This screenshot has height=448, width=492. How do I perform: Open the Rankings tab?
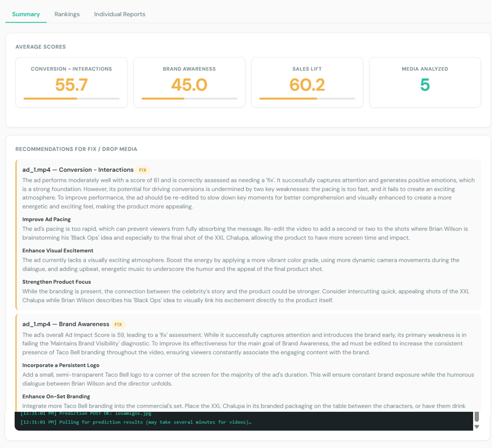(67, 14)
